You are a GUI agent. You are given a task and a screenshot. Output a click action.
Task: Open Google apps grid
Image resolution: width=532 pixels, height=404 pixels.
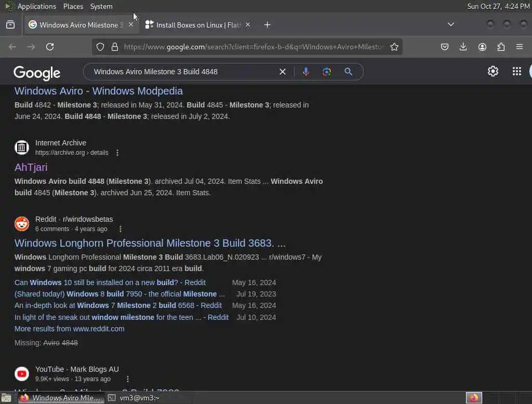[517, 71]
